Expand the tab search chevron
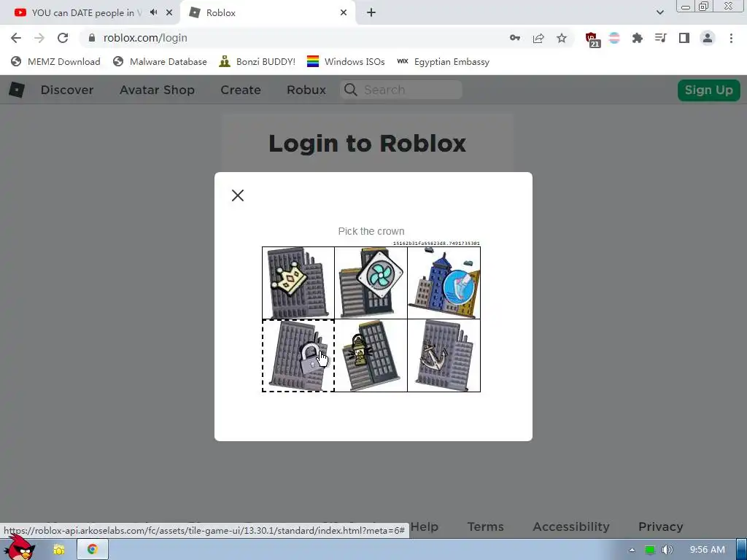Image resolution: width=747 pixels, height=560 pixels. 659,13
